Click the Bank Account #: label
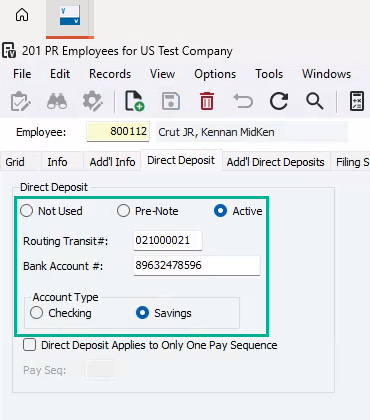The image size is (370, 420). tap(63, 266)
